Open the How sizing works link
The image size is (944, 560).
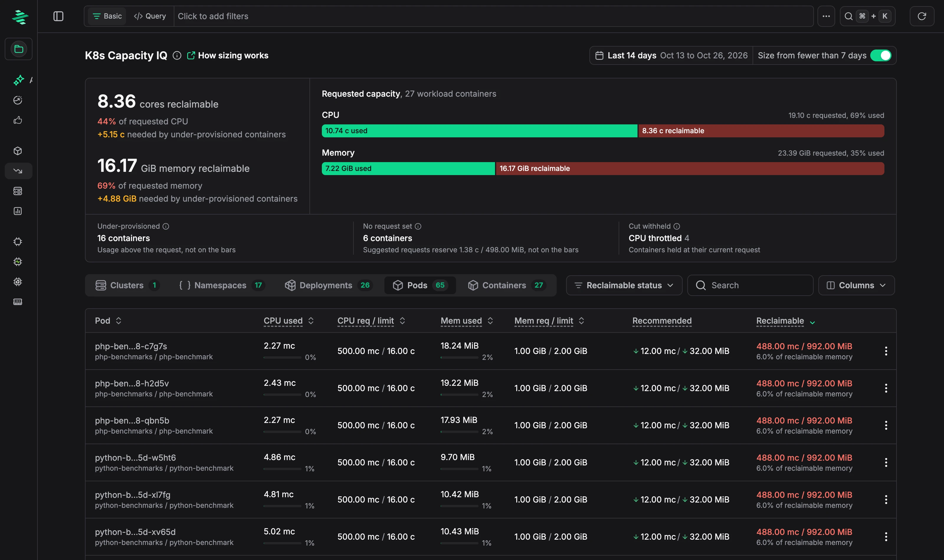click(228, 55)
